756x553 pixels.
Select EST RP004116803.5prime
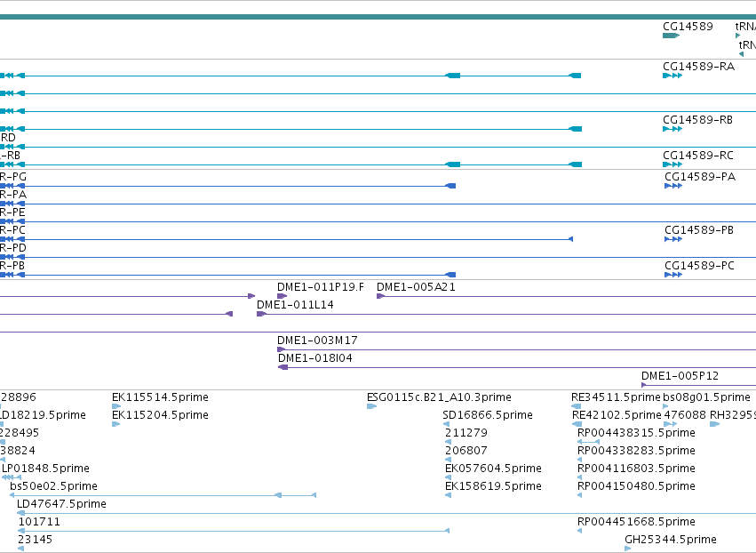click(636, 469)
